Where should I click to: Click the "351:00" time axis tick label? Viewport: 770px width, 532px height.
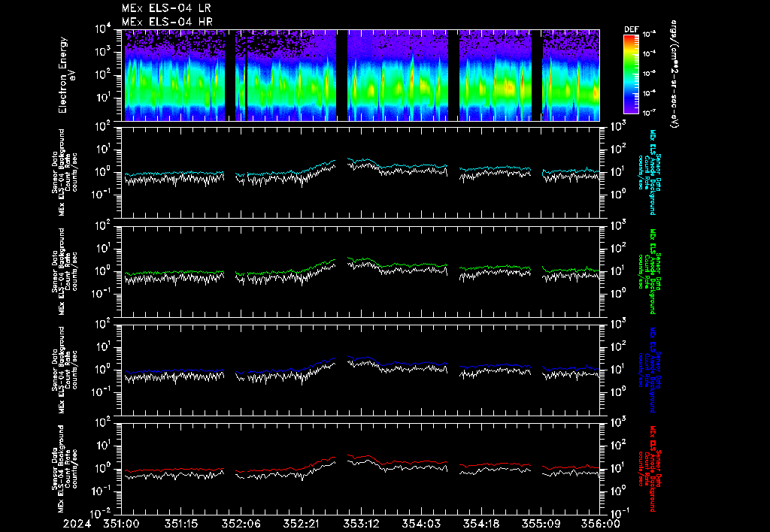click(x=121, y=524)
